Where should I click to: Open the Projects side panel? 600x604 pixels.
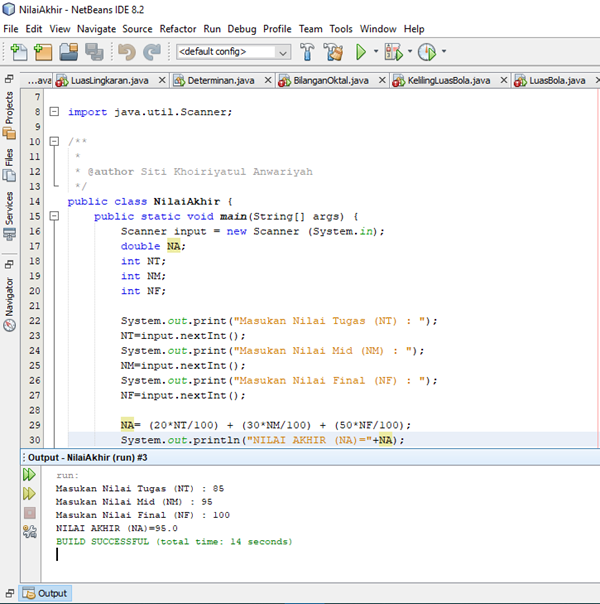pos(9,116)
